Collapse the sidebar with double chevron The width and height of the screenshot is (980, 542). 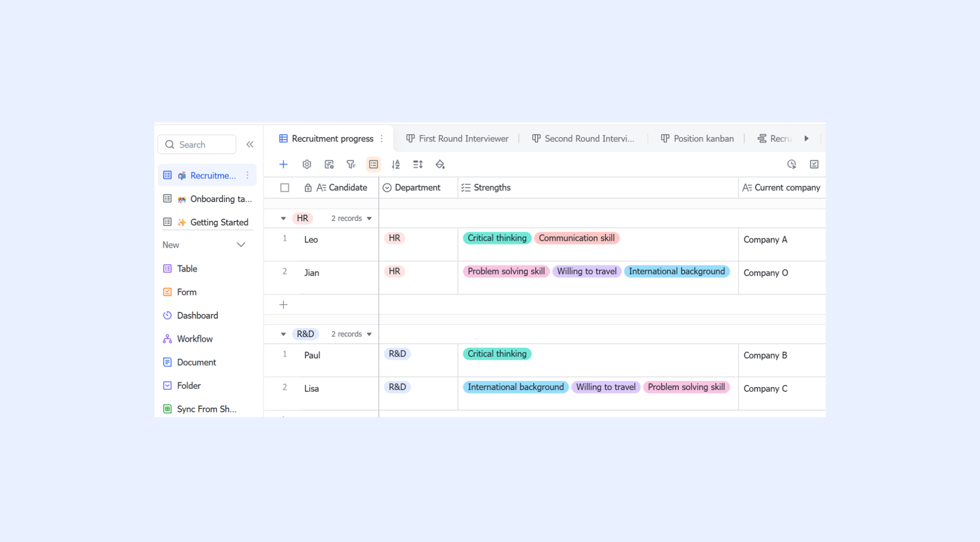coord(250,145)
